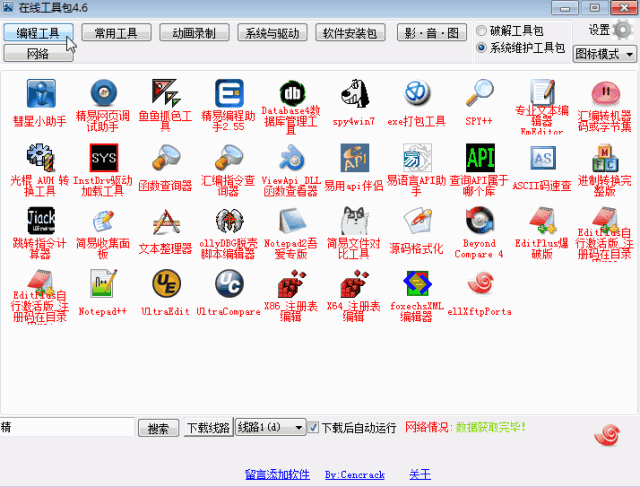Switch to the 编程工具 category

tap(38, 32)
